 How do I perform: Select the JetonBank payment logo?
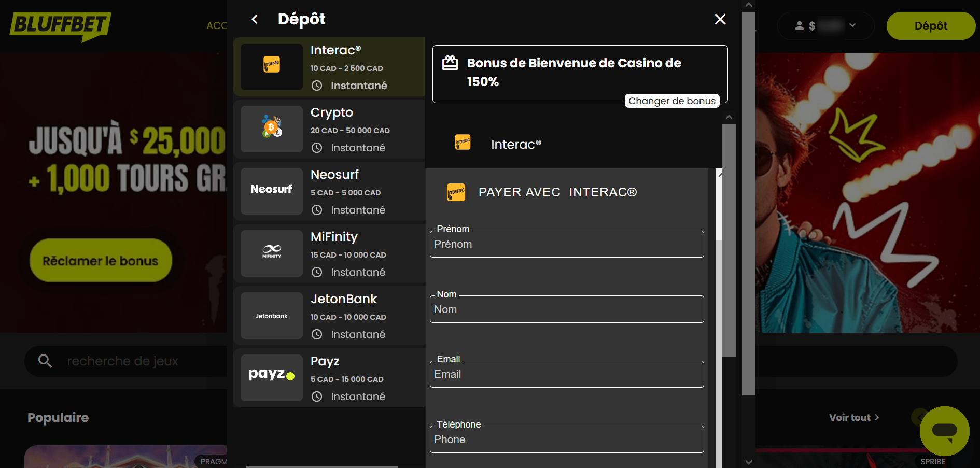(272, 316)
